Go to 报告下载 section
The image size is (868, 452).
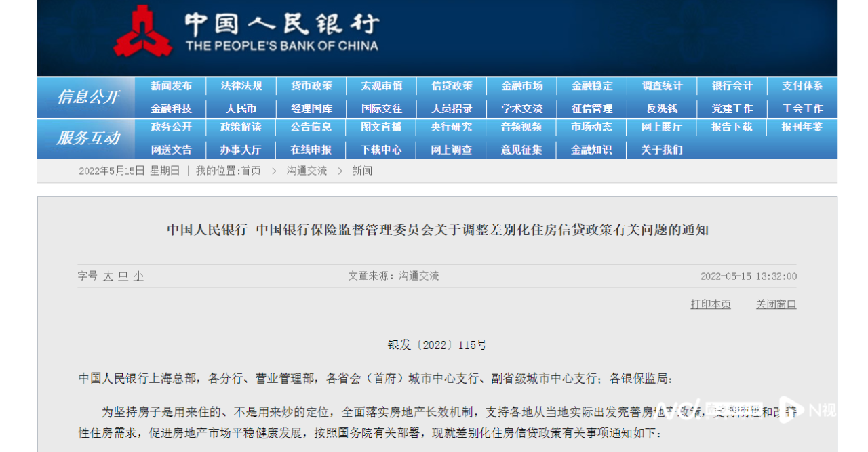tap(732, 127)
